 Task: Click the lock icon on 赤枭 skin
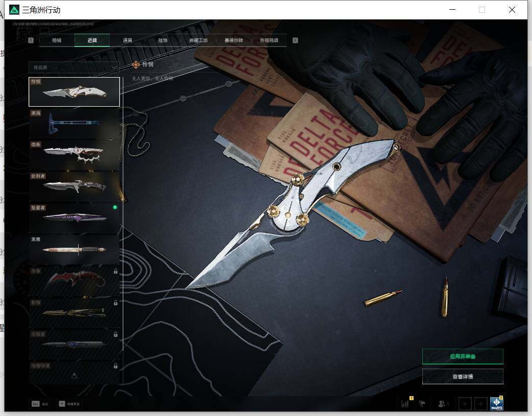115,271
